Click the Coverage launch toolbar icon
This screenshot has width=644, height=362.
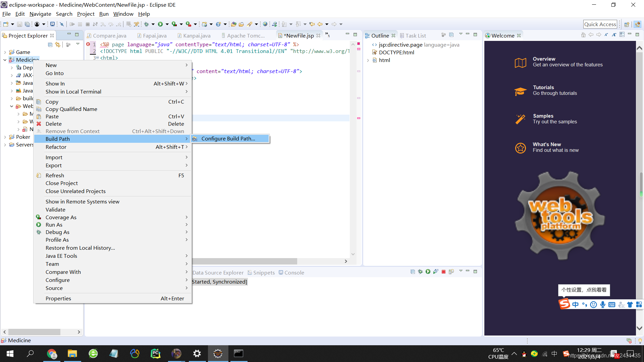point(174,24)
